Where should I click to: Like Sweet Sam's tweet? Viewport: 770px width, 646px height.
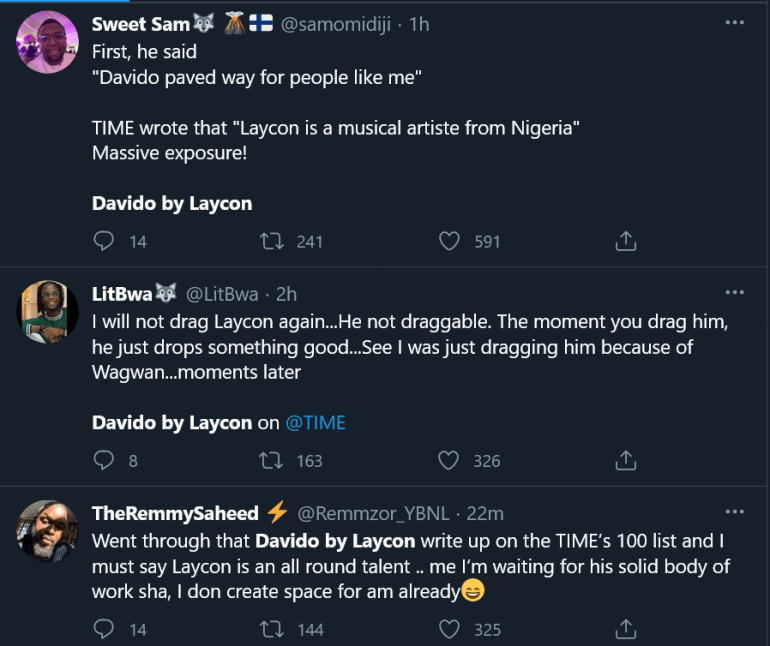click(450, 241)
